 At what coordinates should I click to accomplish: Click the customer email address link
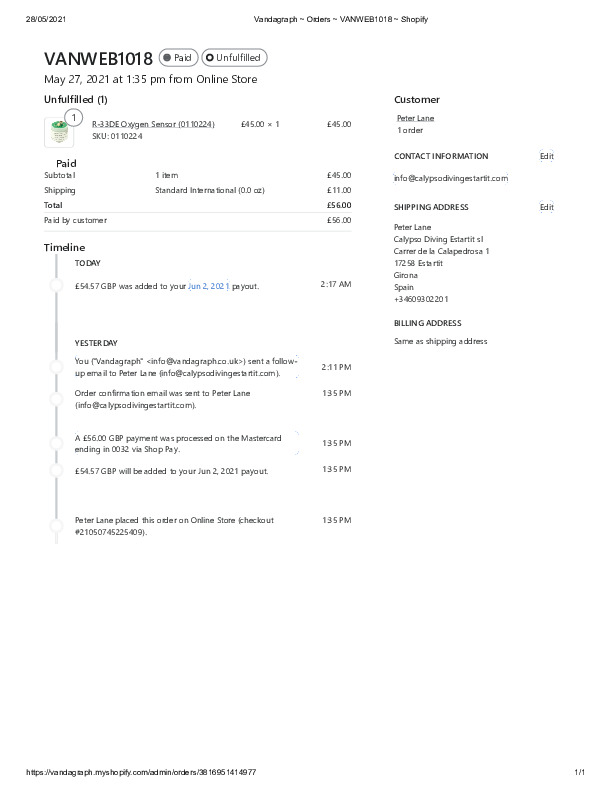451,178
